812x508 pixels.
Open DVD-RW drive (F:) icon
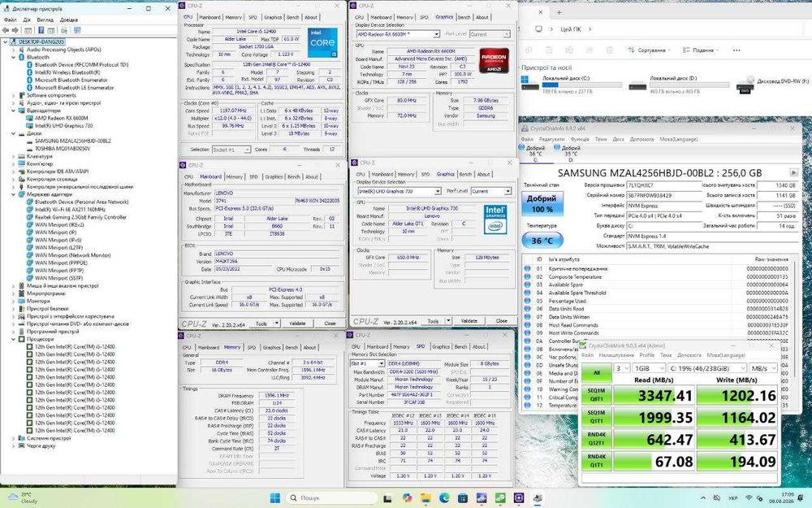tap(745, 85)
